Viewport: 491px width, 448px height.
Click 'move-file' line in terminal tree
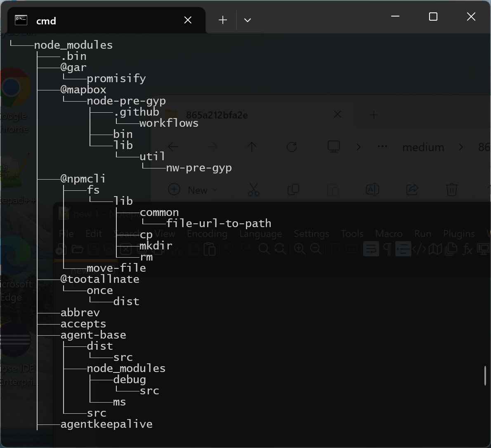116,268
